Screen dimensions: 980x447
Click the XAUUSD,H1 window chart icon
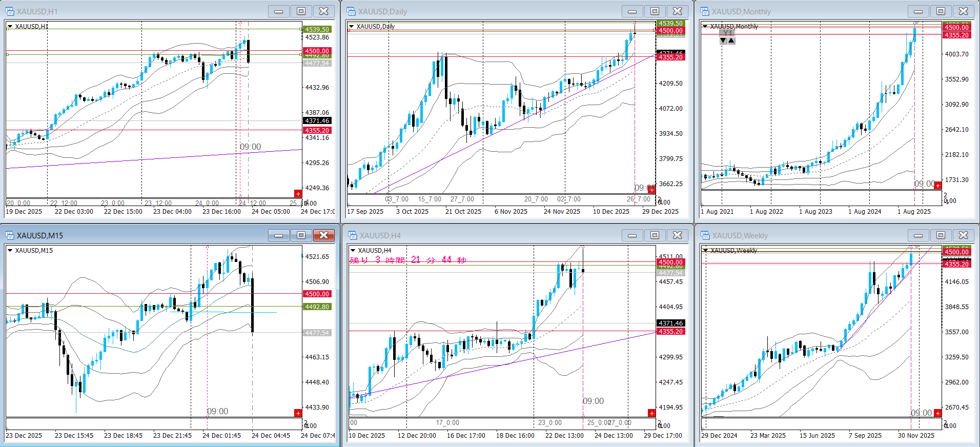pos(10,11)
